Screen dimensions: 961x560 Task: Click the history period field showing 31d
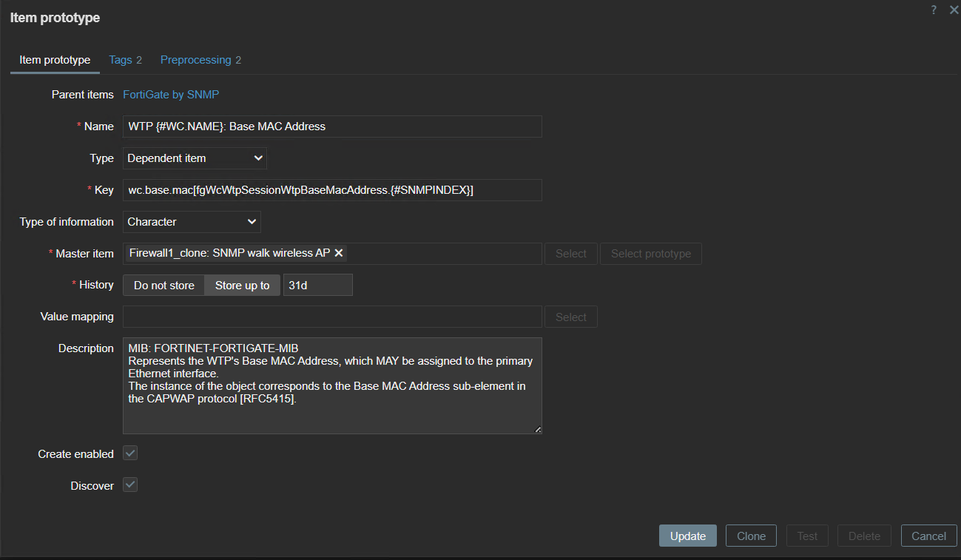[x=317, y=286]
